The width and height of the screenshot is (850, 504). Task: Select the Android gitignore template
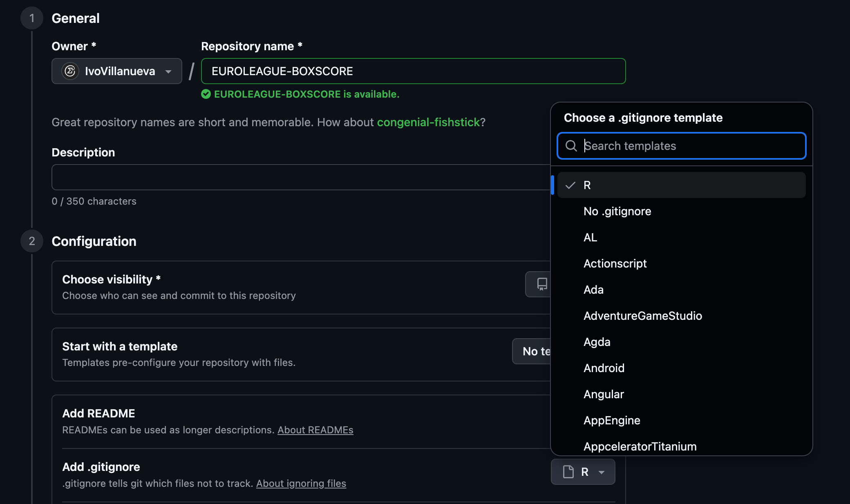604,368
